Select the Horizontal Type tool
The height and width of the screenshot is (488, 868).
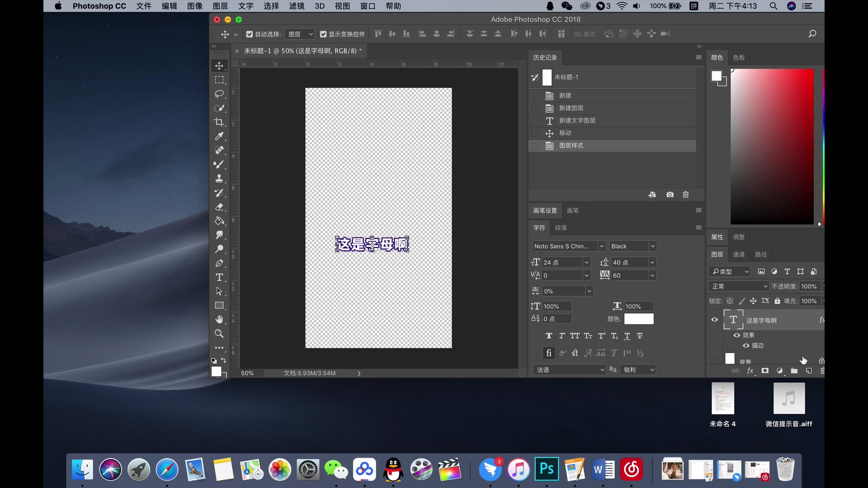tap(219, 277)
